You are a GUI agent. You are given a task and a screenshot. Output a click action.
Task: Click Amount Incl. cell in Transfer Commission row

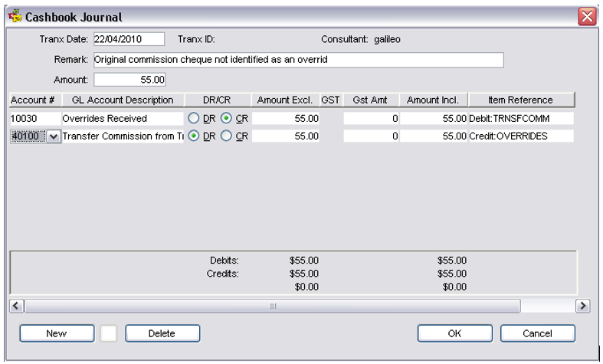[x=434, y=136]
